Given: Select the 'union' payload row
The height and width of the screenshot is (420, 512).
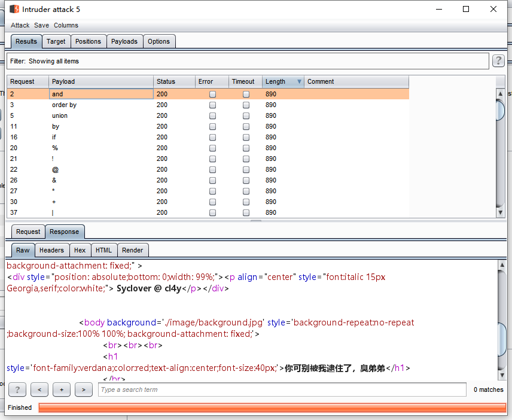Looking at the screenshot, I should pos(208,115).
